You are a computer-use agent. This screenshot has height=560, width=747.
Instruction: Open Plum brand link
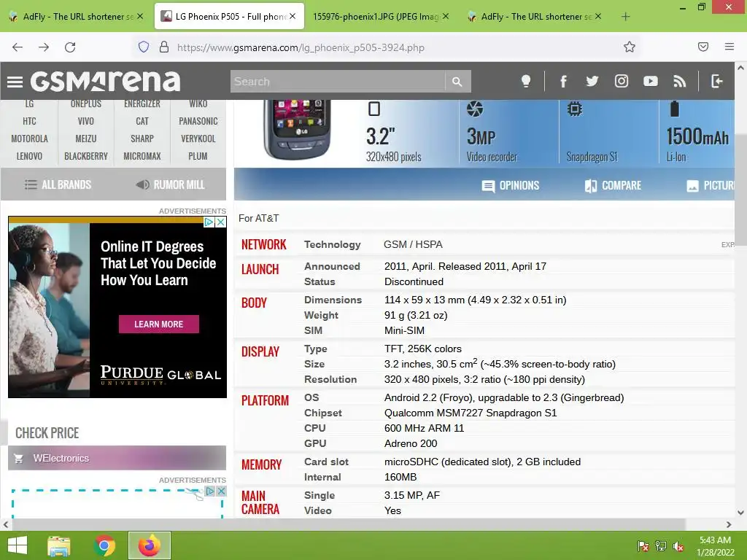coord(198,156)
